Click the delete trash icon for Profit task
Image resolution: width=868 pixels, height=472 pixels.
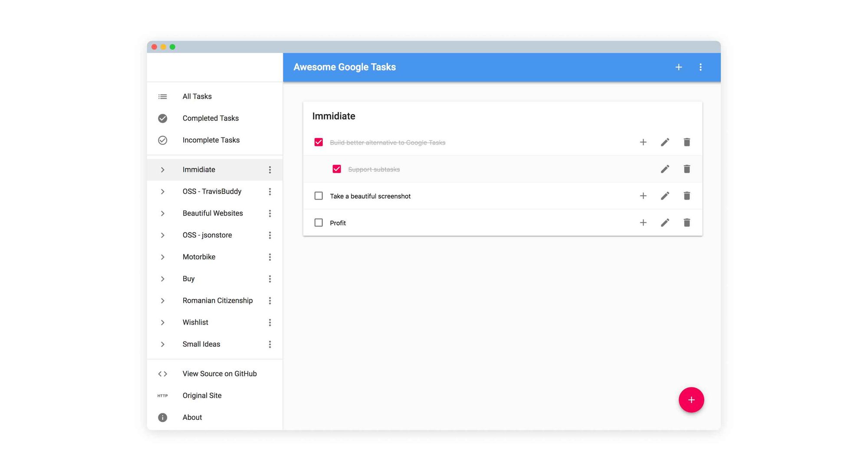point(687,223)
